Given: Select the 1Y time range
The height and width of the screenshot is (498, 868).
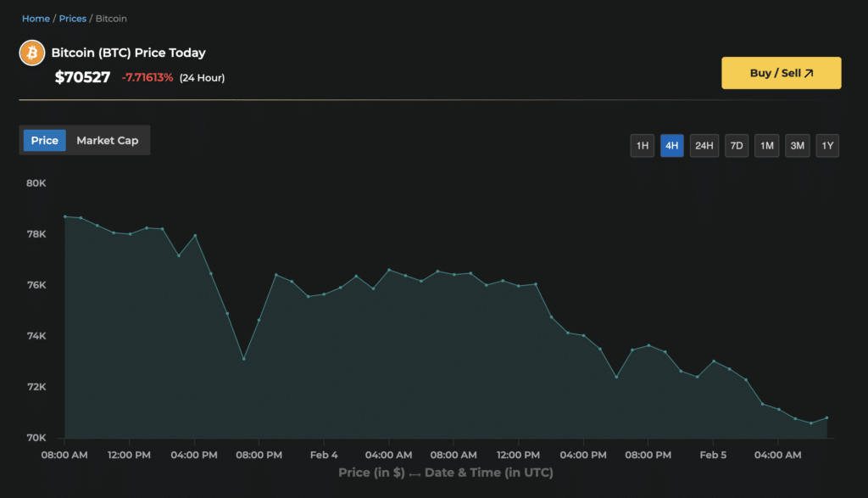Looking at the screenshot, I should 827,146.
